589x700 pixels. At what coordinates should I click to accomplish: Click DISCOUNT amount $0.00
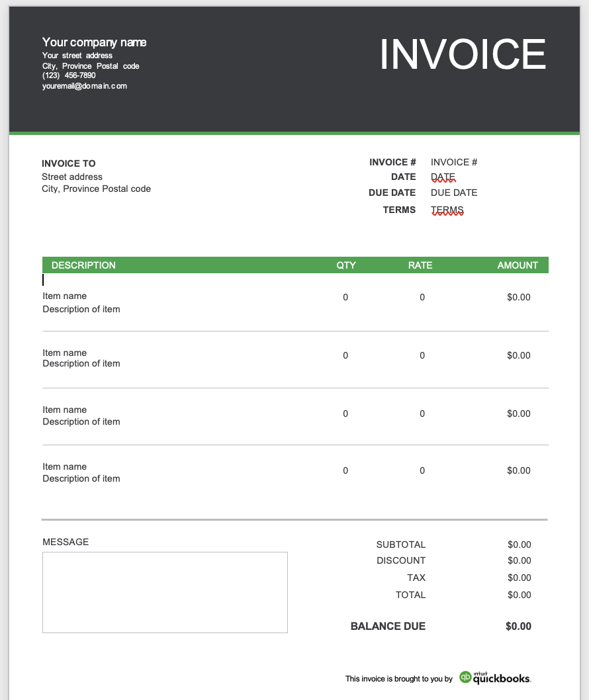[520, 560]
